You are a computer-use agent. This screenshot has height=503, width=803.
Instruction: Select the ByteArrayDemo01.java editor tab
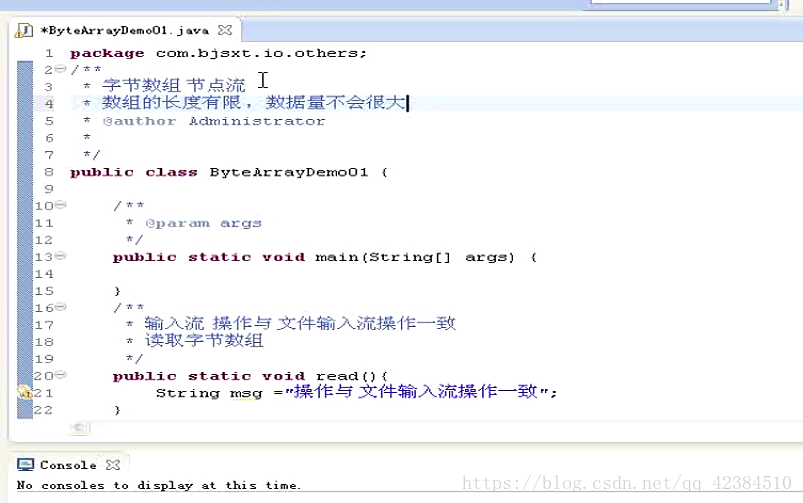[x=125, y=31]
